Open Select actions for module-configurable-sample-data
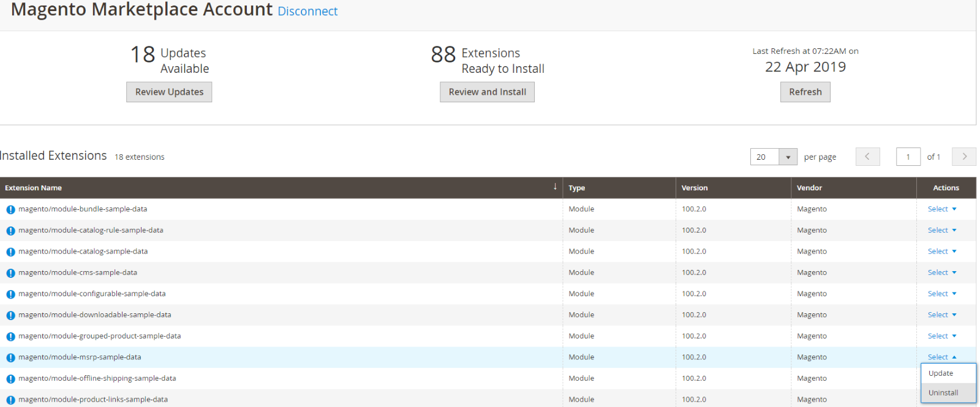 [942, 294]
